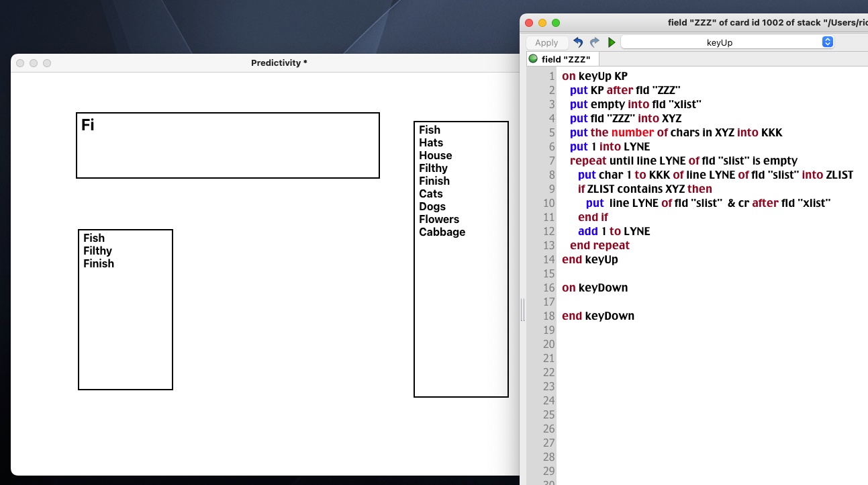Click "Flowers" in the source word list
The image size is (868, 485).
click(439, 219)
